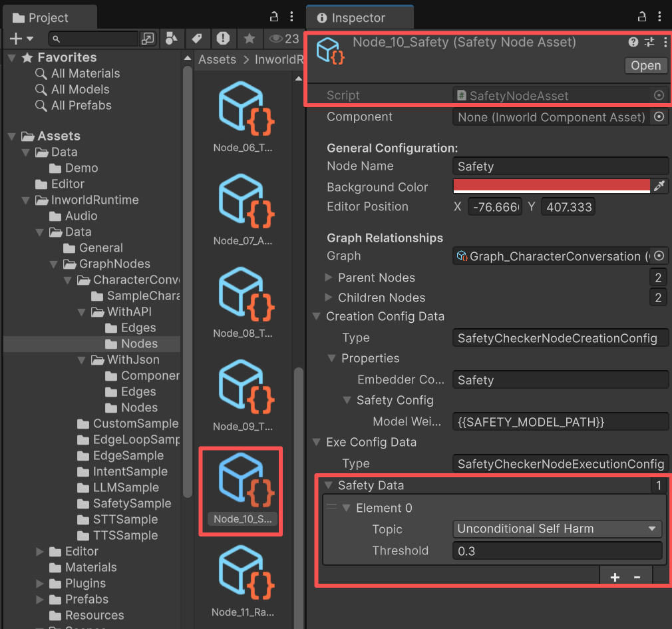Click the Search by Import Log icon
Image resolution: width=672 pixels, height=629 pixels.
pyautogui.click(x=223, y=39)
